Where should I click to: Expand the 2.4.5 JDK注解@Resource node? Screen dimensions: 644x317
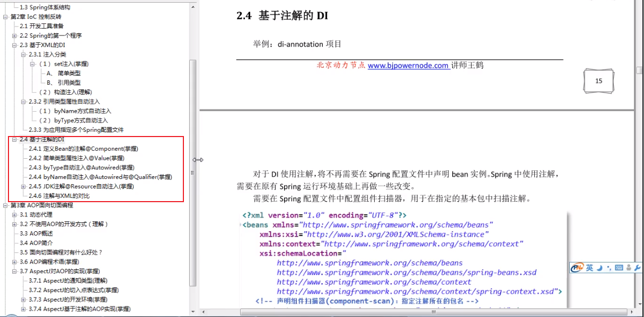[23, 186]
